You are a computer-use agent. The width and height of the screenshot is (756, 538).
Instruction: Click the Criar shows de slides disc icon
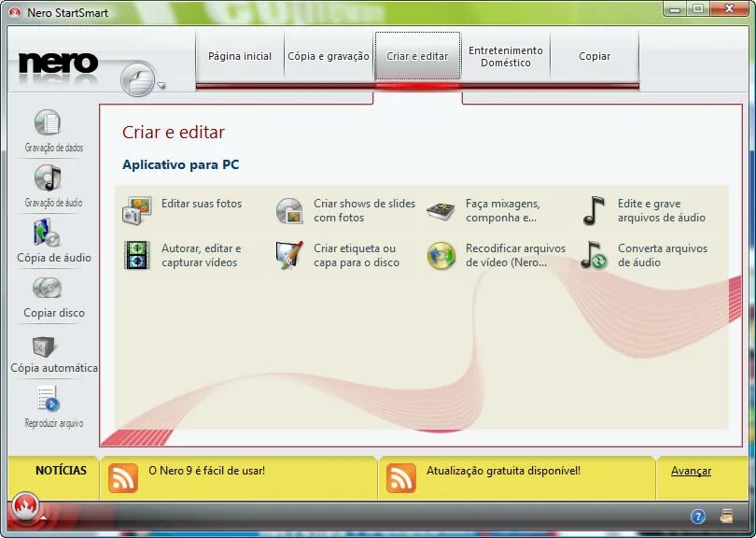[x=289, y=210]
